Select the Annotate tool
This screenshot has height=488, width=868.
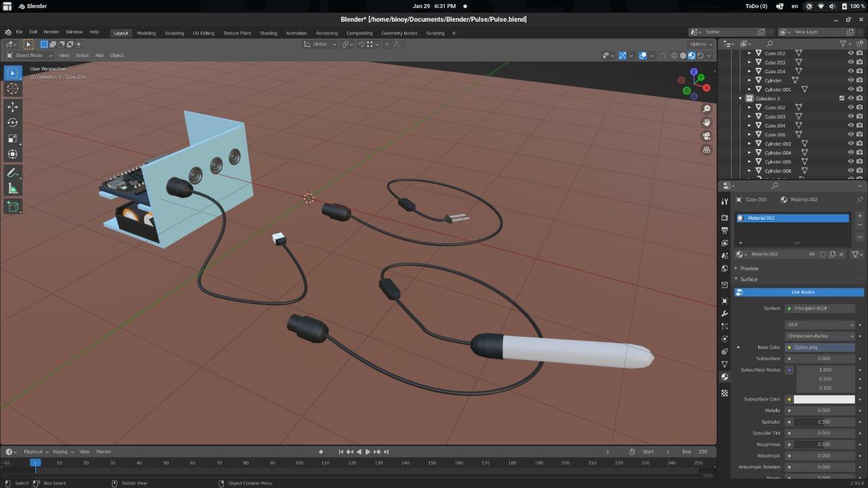[x=12, y=173]
